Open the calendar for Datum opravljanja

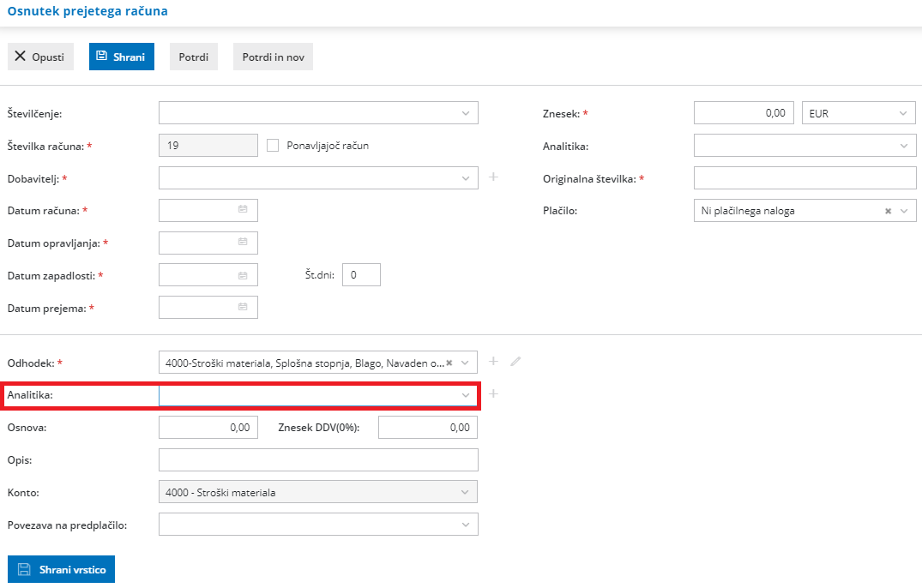pyautogui.click(x=242, y=242)
